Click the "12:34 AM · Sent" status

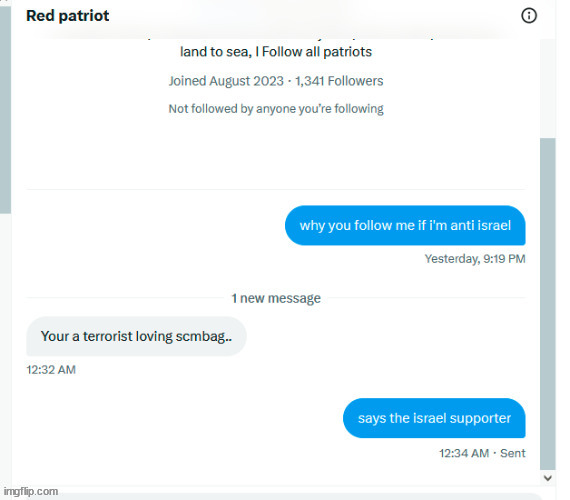(482, 453)
